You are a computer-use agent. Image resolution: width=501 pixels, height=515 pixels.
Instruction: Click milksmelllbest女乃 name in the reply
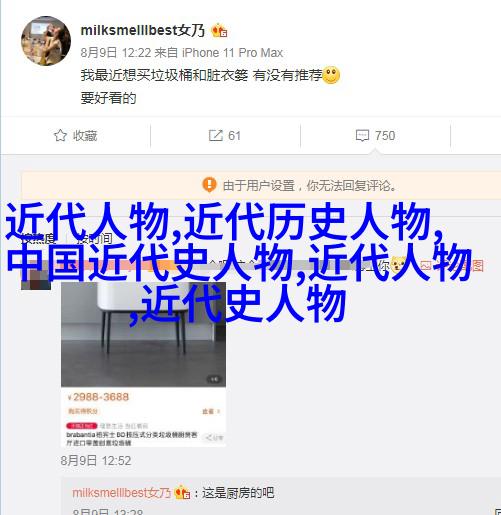[122, 493]
